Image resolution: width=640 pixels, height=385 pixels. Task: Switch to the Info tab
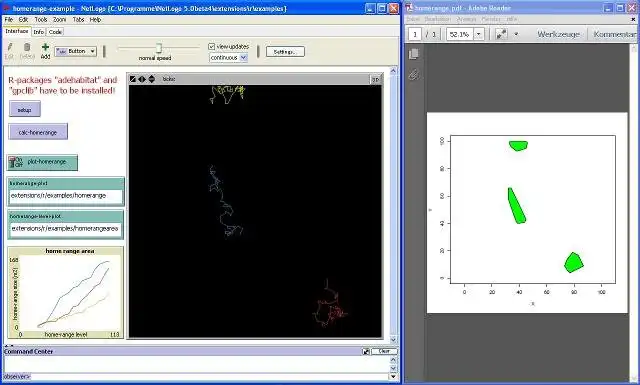tap(38, 32)
